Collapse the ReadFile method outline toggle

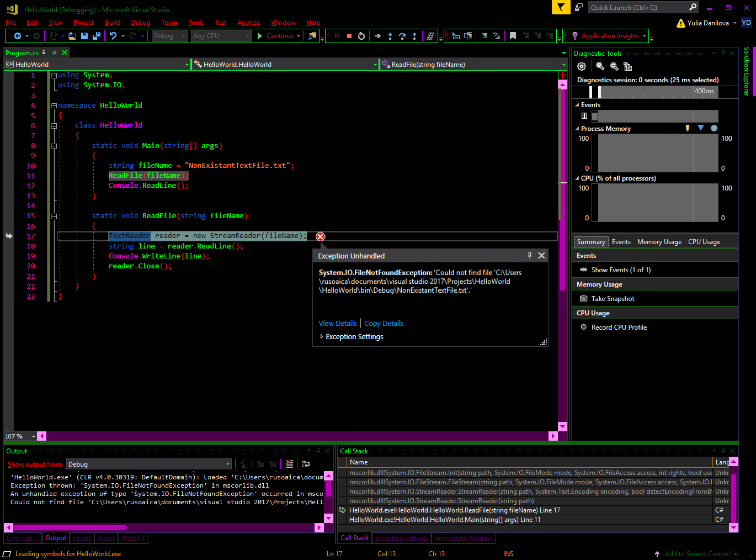coord(54,216)
